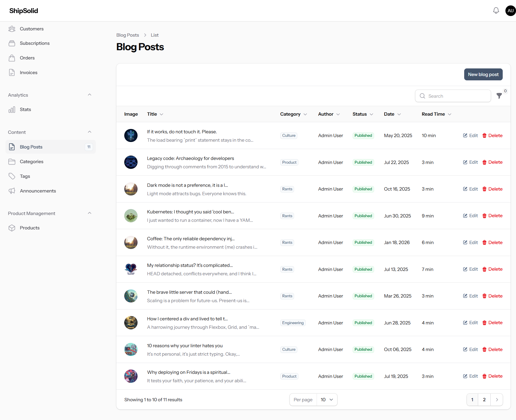Screen dimensions: 516x420
Task: Collapse the Content sidebar section
Action: [90, 132]
